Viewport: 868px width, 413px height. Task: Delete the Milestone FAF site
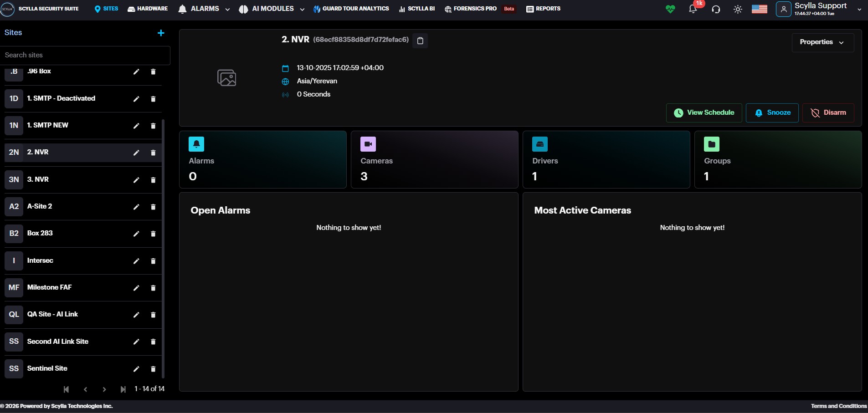coord(153,288)
